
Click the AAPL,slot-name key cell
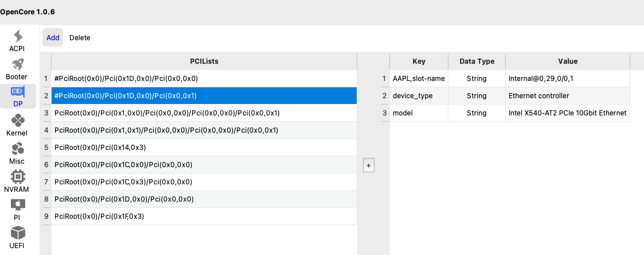tap(419, 78)
